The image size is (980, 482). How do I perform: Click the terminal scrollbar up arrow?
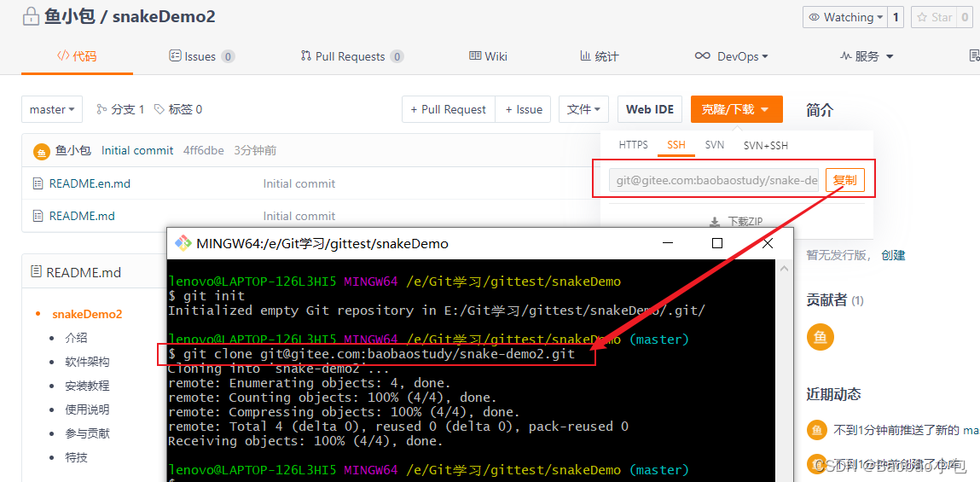pos(785,267)
